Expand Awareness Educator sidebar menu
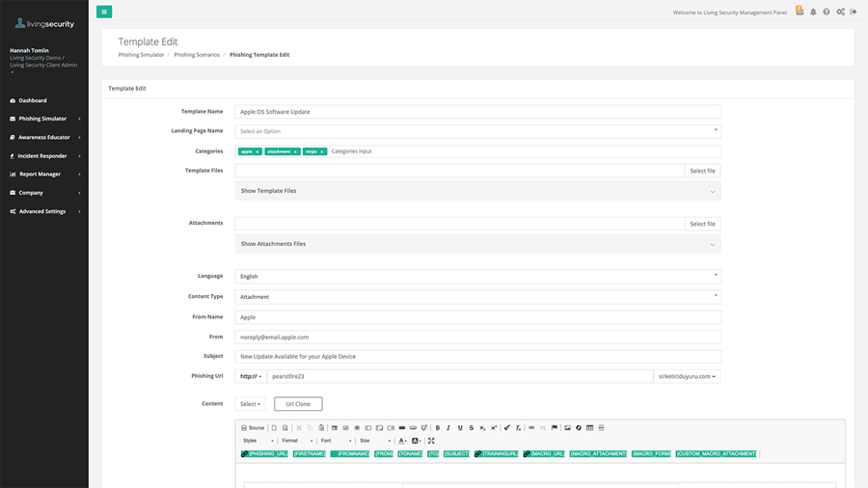Screen dimensions: 868x488 point(44,137)
